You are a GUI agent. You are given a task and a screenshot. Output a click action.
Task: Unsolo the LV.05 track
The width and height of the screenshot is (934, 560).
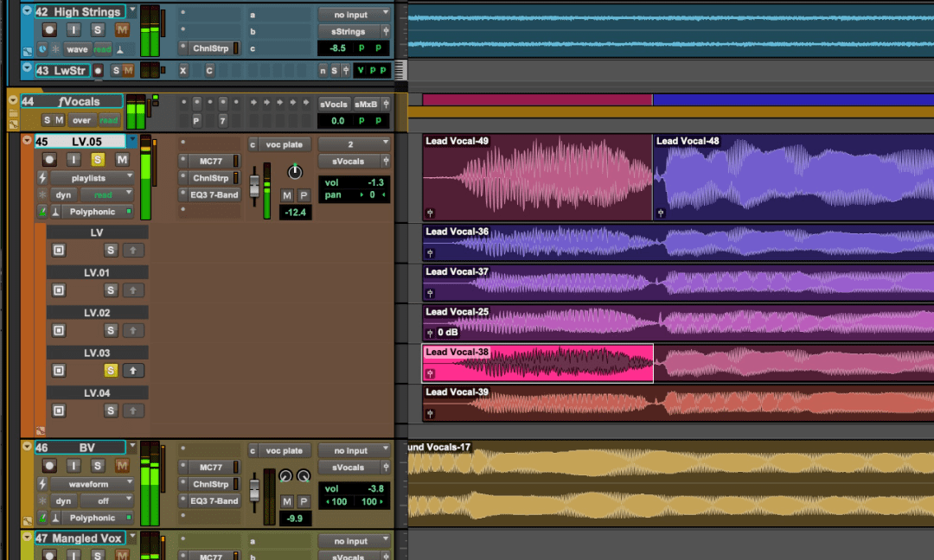click(98, 159)
